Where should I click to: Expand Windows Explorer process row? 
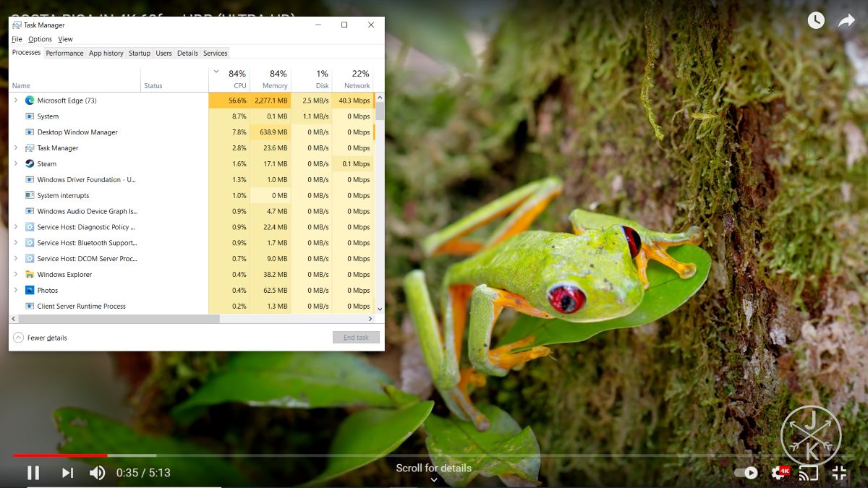(16, 275)
